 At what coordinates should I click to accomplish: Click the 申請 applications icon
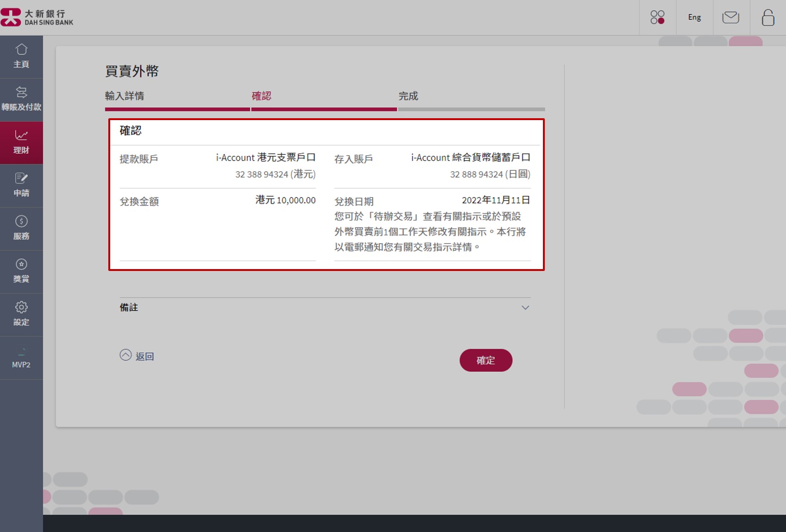pyautogui.click(x=21, y=184)
